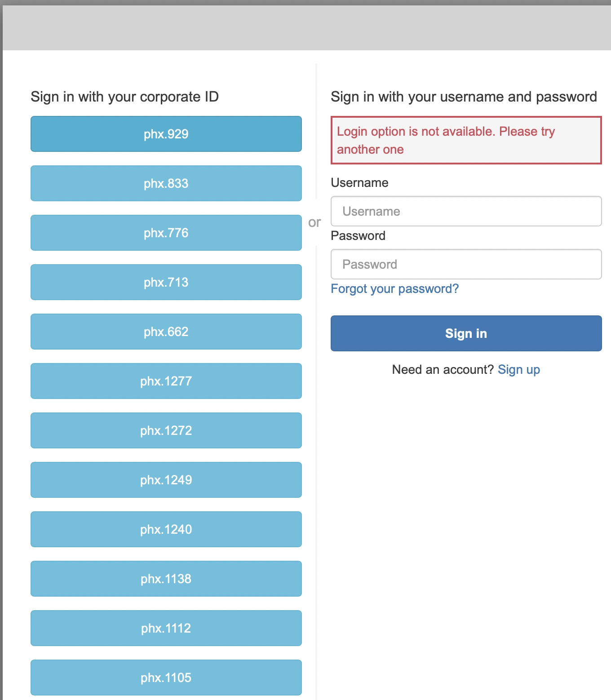Click into the Password field

click(466, 264)
